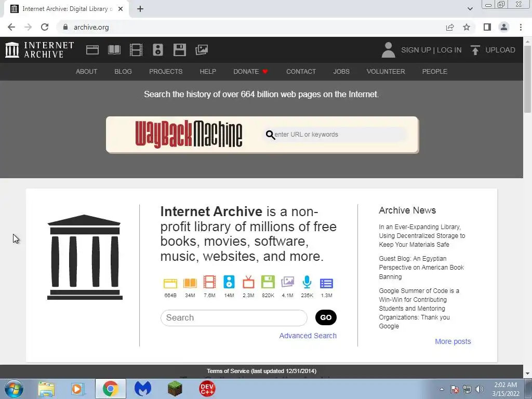The image size is (532, 399).
Task: Click the GO search button
Action: click(x=326, y=317)
